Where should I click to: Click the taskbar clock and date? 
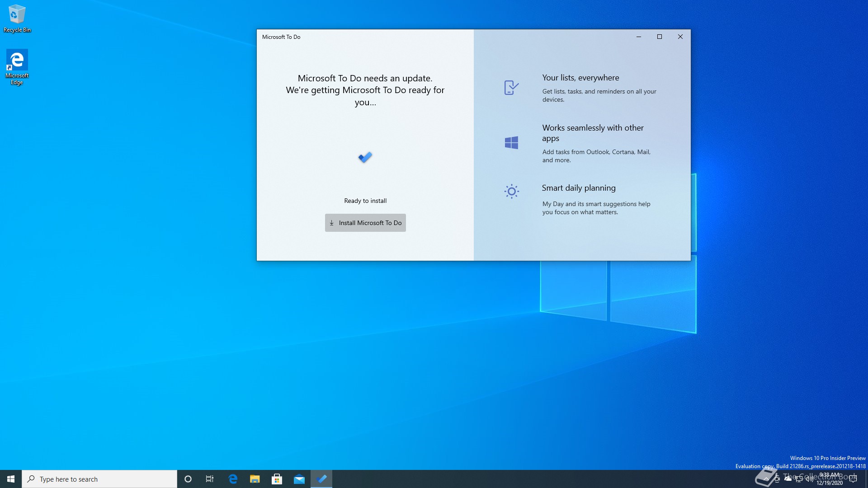click(x=830, y=479)
